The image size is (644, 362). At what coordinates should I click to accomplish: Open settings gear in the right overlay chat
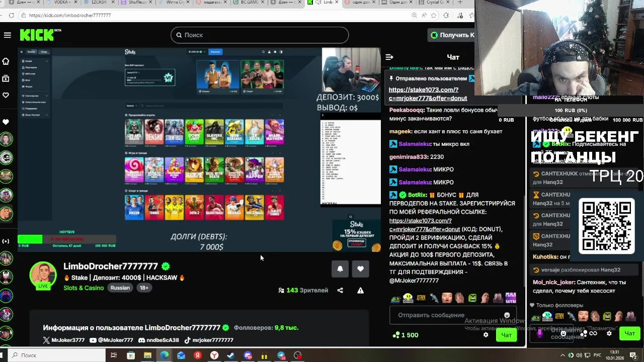point(609,333)
